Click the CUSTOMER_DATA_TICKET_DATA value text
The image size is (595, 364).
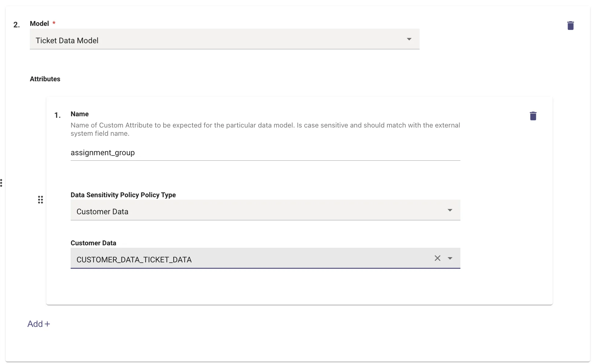click(134, 260)
